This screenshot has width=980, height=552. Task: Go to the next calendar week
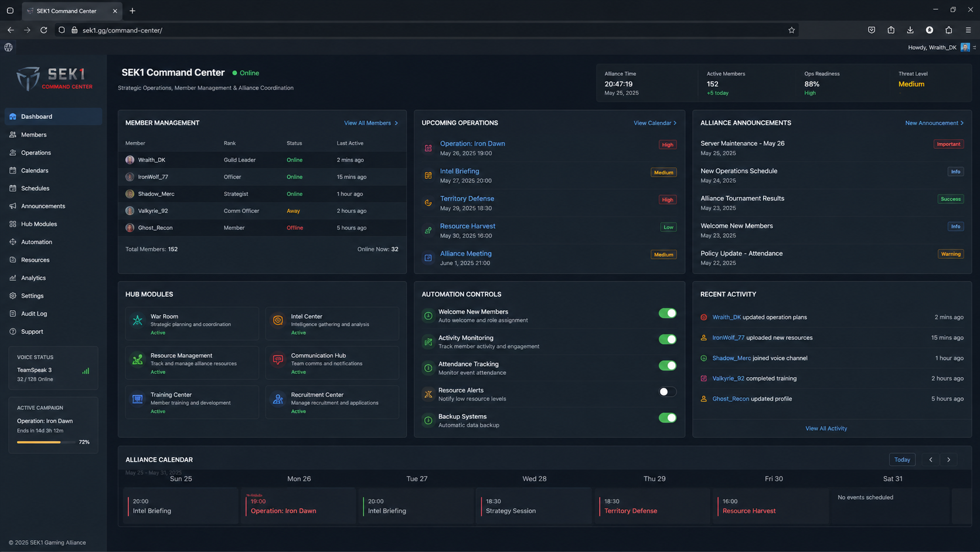coord(949,460)
